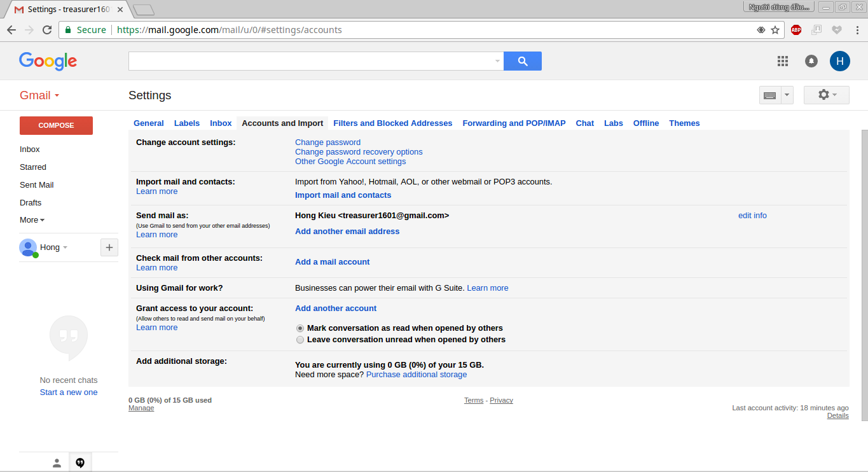Go back with the browser back arrow
Screen dimensions: 868x472
pos(11,30)
